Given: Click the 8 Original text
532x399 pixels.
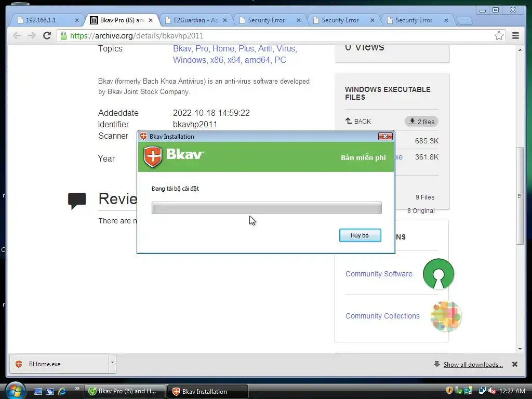Looking at the screenshot, I should [421, 211].
